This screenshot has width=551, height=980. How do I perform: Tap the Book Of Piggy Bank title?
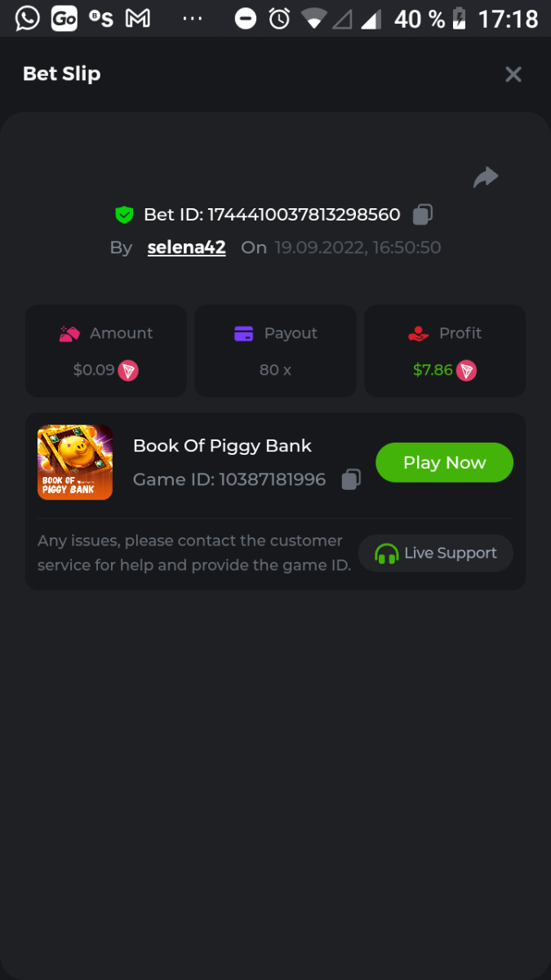tap(222, 446)
